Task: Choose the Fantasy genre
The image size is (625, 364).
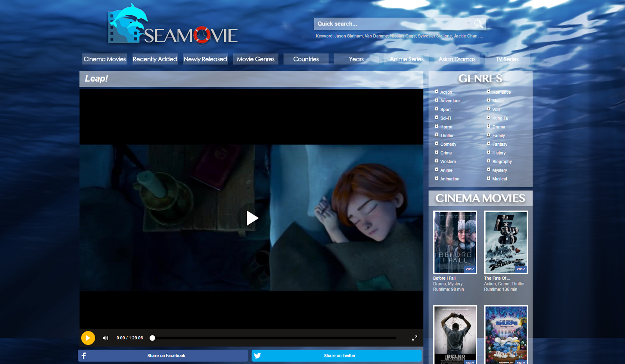Action: (x=500, y=144)
